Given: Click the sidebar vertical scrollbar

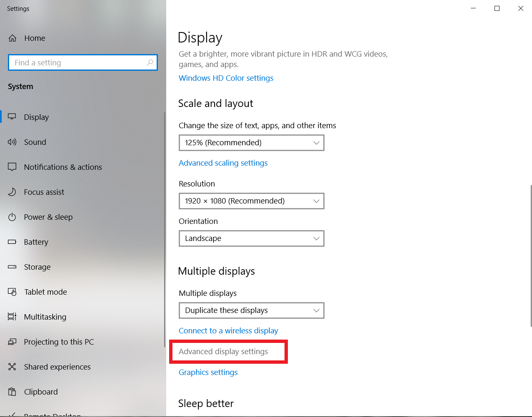Looking at the screenshot, I should [x=165, y=229].
